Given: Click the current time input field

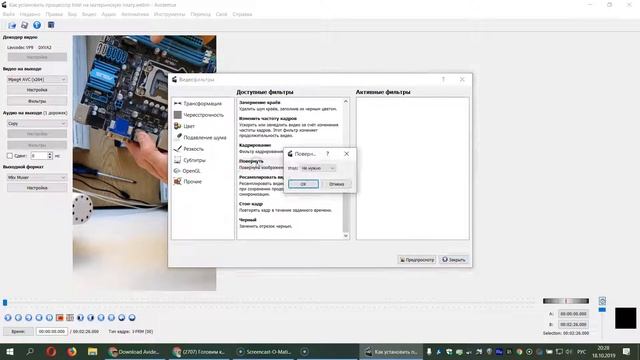Looking at the screenshot, I should tap(51, 331).
